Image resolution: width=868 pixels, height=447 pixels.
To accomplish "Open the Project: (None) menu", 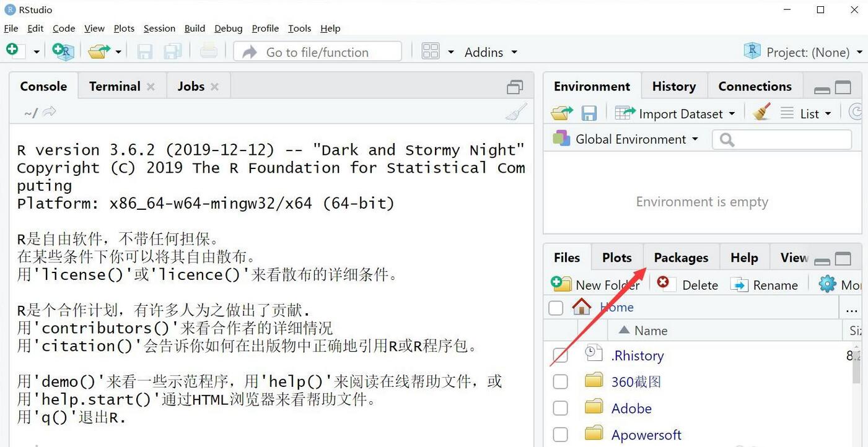I will (x=803, y=52).
